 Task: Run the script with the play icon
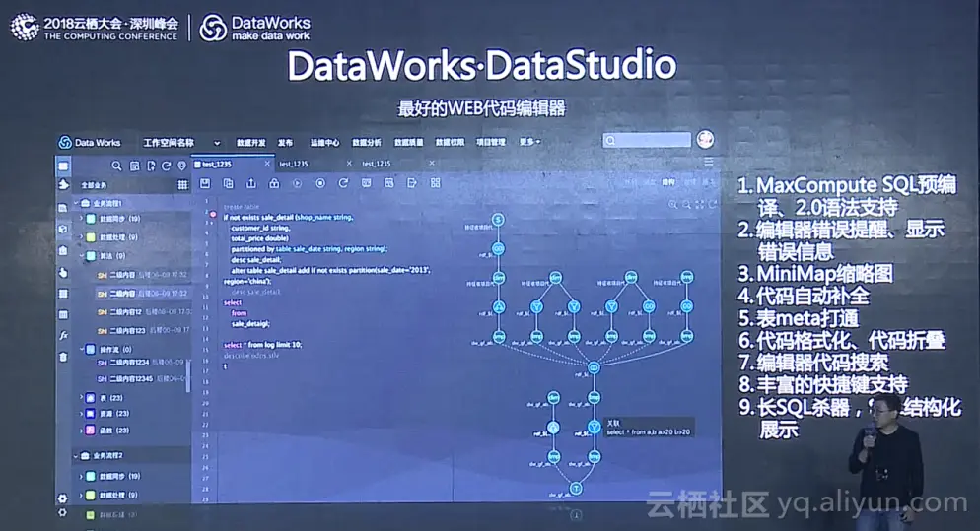(x=297, y=183)
